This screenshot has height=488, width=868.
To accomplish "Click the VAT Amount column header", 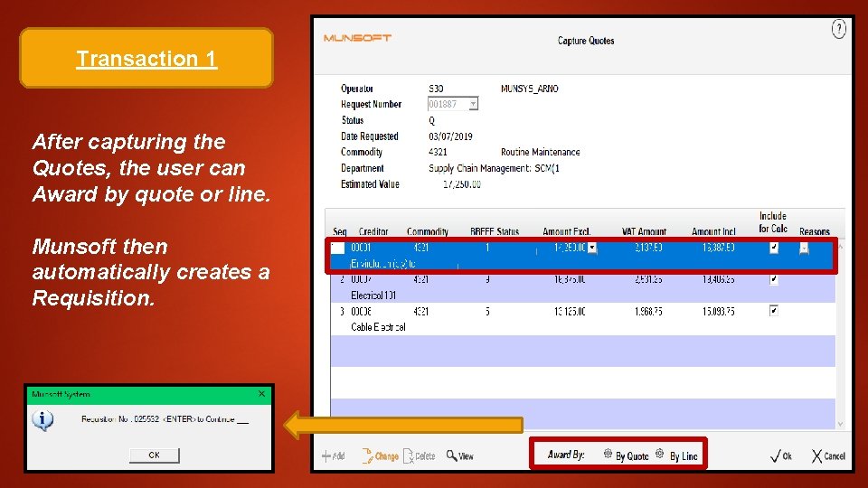I will tap(644, 231).
